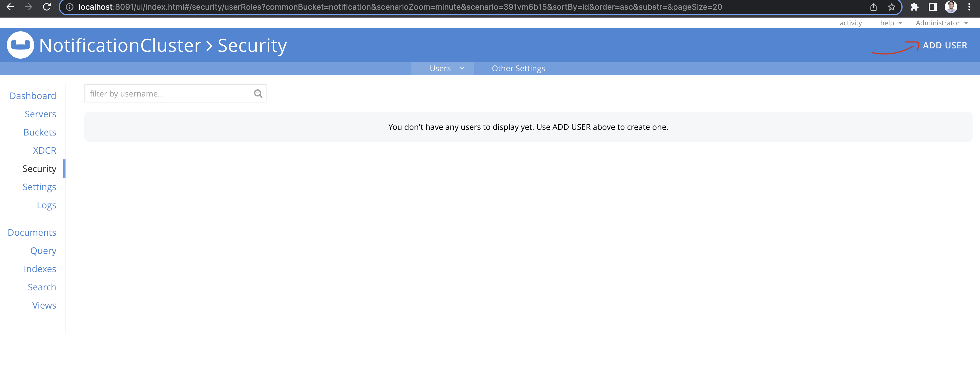Image resolution: width=980 pixels, height=386 pixels.
Task: Click the Couchbase logo icon
Action: click(x=20, y=45)
